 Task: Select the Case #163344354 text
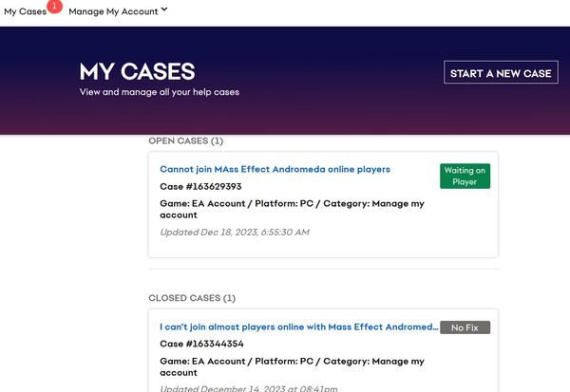201,344
